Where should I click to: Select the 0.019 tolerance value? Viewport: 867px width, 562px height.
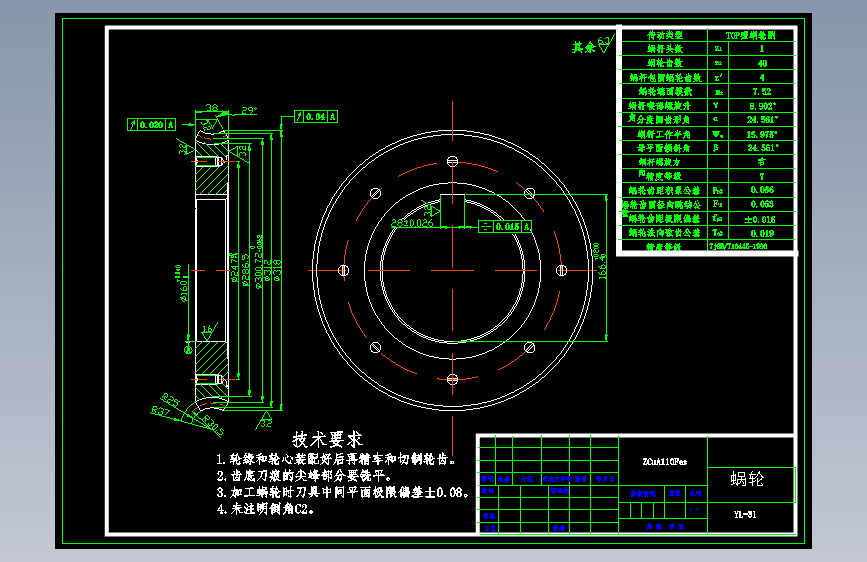point(762,233)
